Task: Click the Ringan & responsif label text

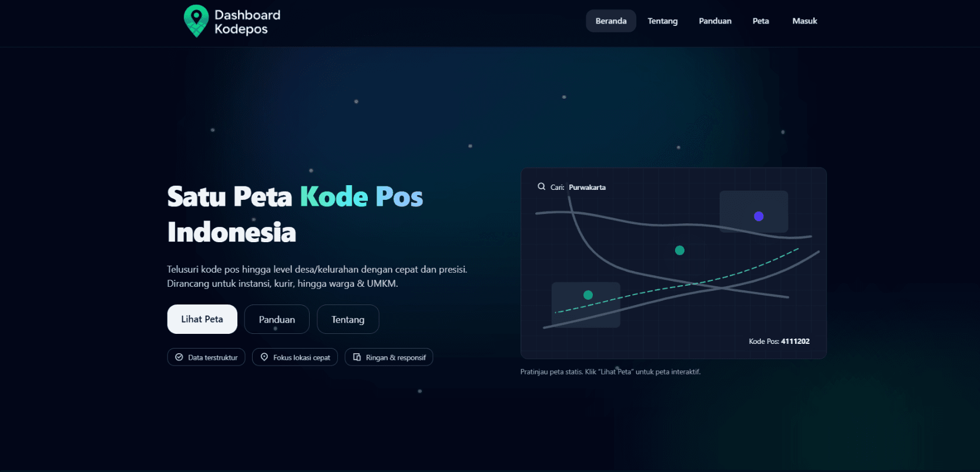Action: tap(395, 357)
